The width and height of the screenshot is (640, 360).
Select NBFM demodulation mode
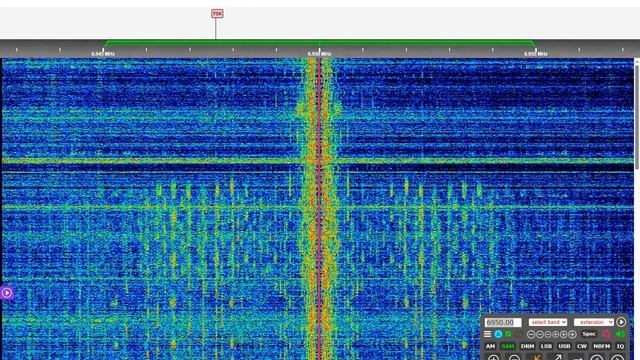(x=602, y=346)
